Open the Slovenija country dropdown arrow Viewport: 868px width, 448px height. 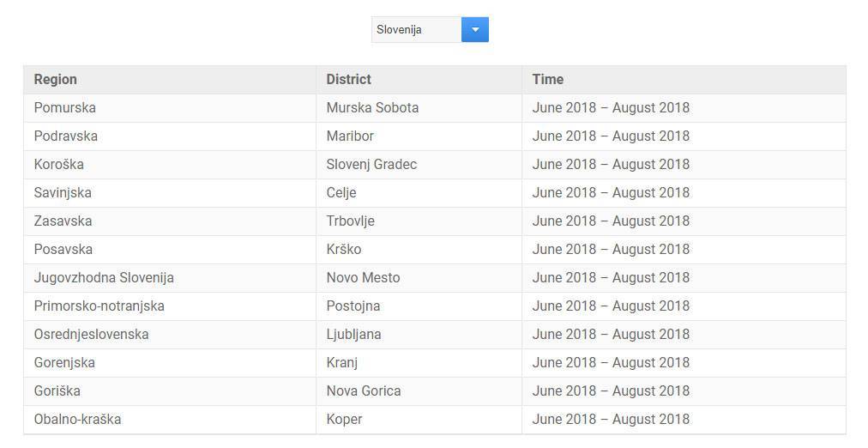(475, 30)
